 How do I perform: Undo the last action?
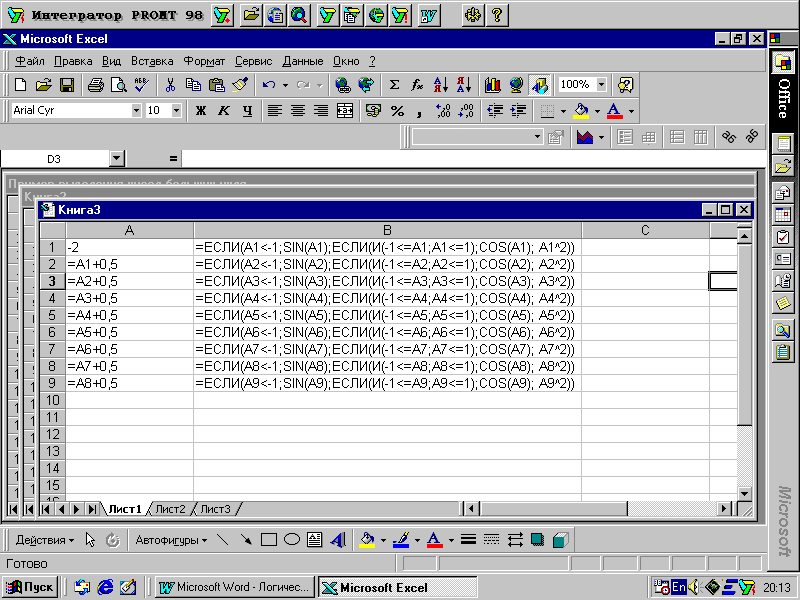pos(269,85)
